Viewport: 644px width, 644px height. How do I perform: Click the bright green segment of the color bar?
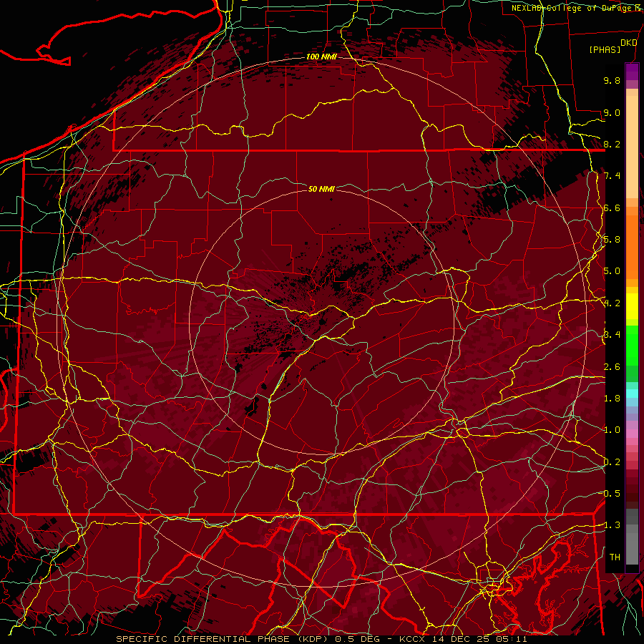click(x=632, y=345)
